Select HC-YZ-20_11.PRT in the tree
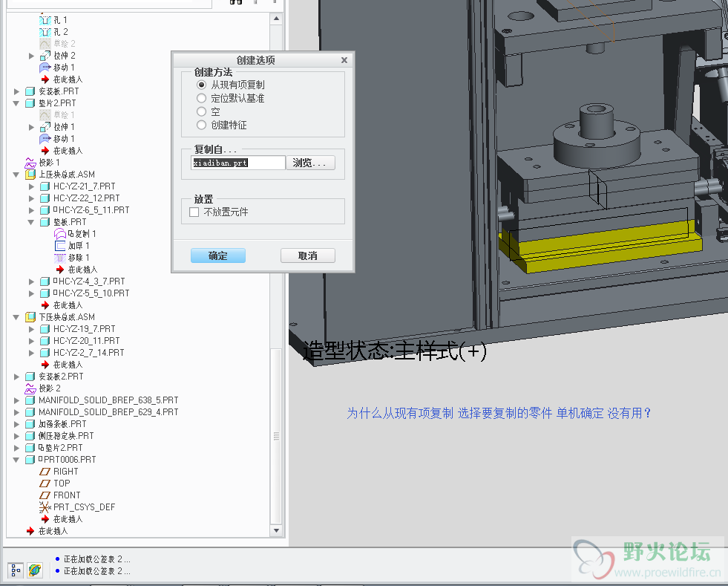728x586 pixels. click(86, 341)
